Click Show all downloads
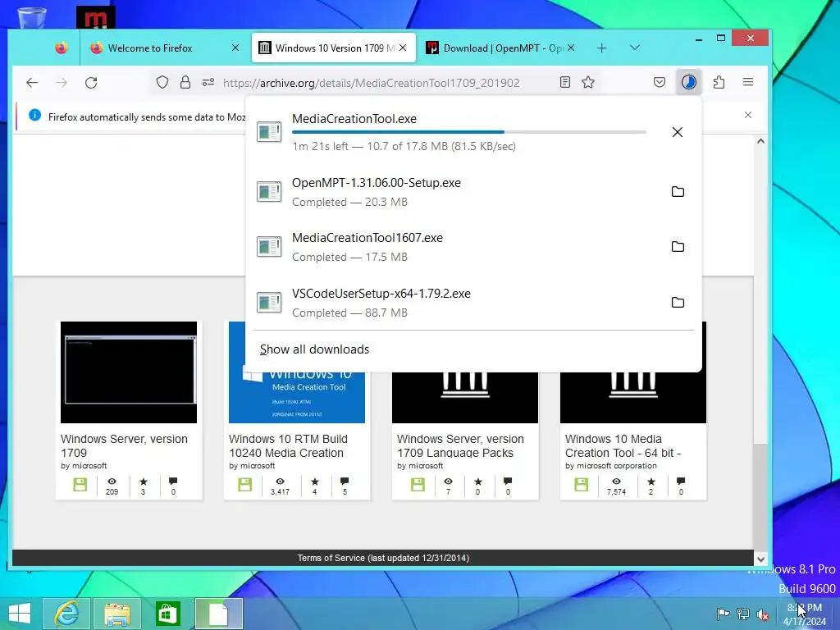840x630 pixels. click(x=314, y=349)
